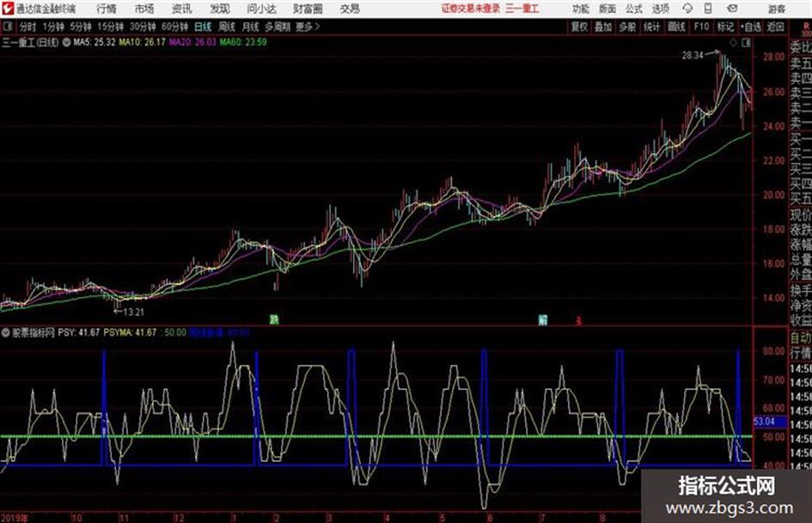The width and height of the screenshot is (812, 523).
Task: Click the 多股 multi-stock button
Action: (627, 27)
